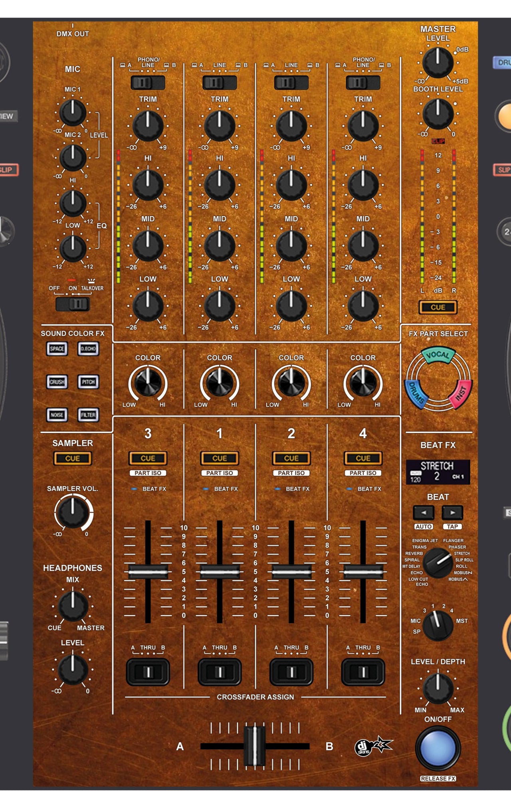
Task: Click channel 2 BEAT FX indicator
Action: (277, 489)
